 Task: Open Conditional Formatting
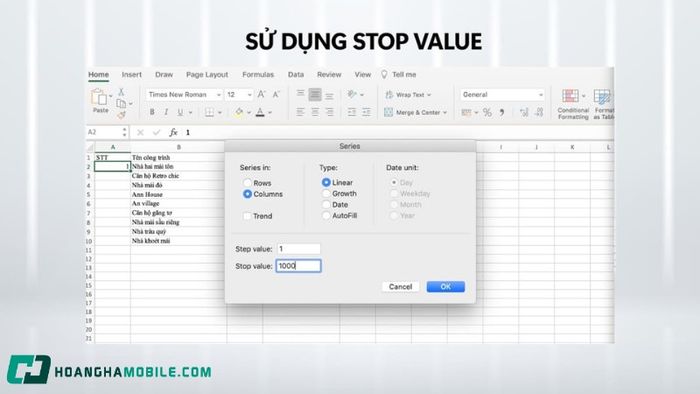click(573, 104)
